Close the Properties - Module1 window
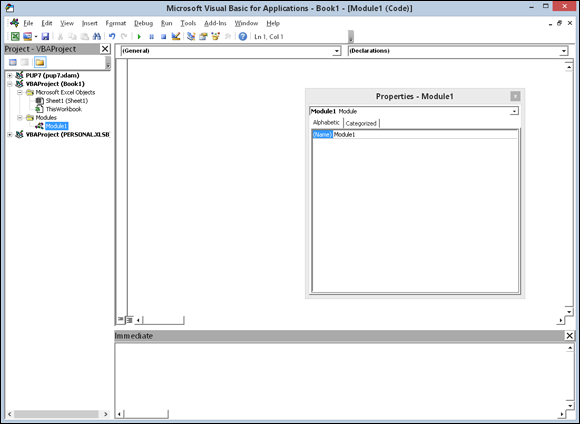Viewport: 580px width, 424px height. pyautogui.click(x=515, y=97)
